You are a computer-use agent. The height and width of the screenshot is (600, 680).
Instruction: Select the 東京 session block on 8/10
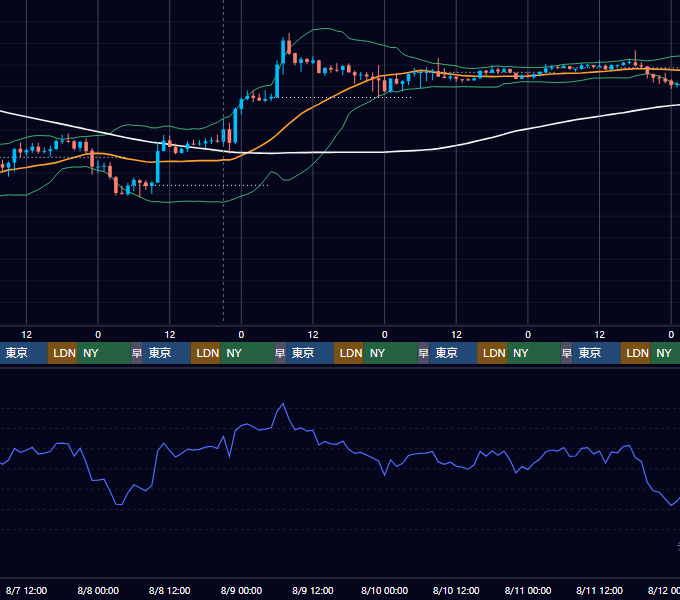[453, 353]
